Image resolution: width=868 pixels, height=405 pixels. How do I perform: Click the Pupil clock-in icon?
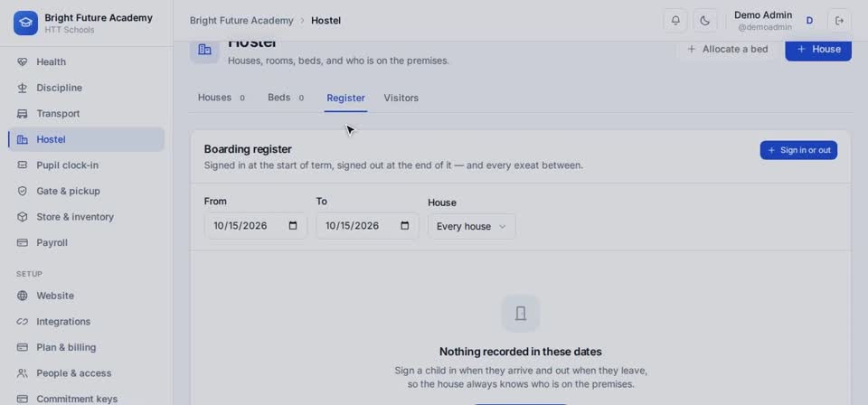point(22,165)
